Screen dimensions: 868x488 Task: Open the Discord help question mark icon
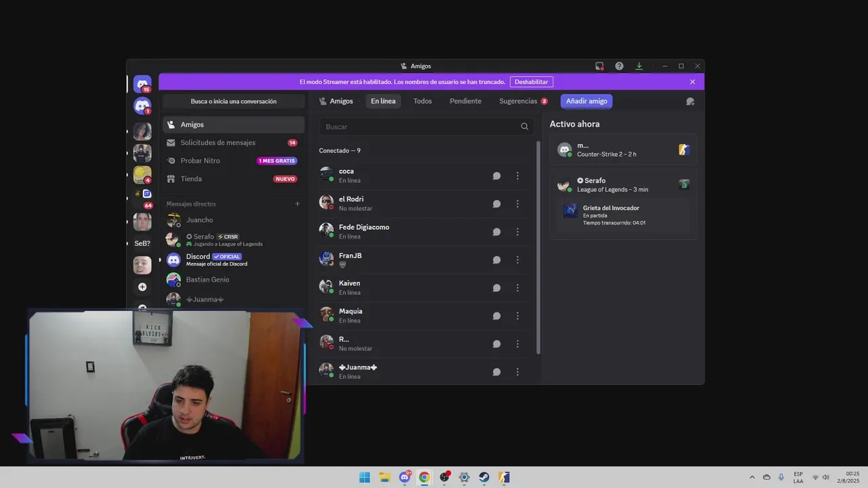pos(619,66)
